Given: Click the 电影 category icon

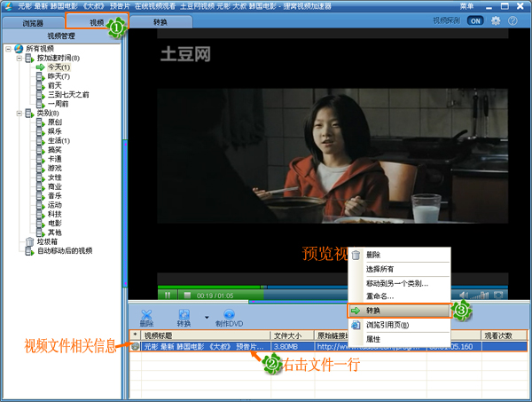Looking at the screenshot, I should (x=41, y=224).
